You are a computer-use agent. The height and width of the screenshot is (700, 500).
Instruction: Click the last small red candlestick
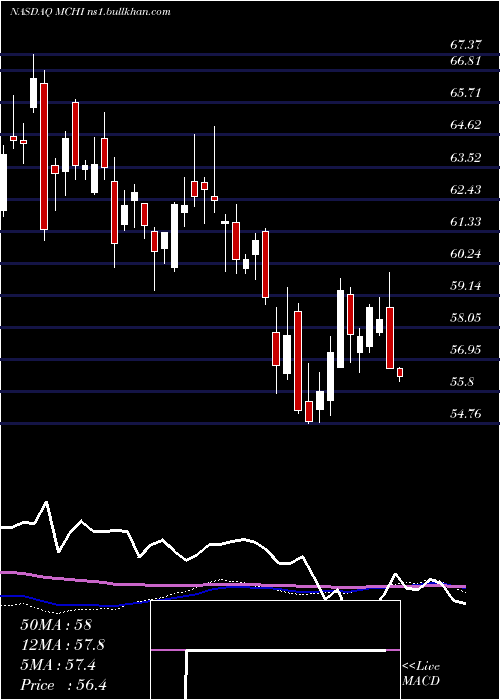click(400, 372)
